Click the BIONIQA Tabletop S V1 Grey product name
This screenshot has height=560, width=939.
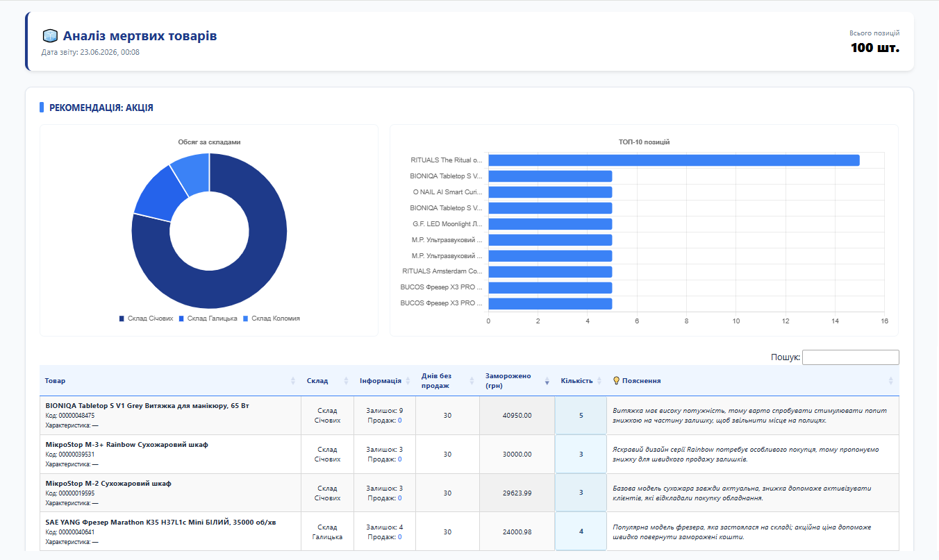[x=147, y=406]
